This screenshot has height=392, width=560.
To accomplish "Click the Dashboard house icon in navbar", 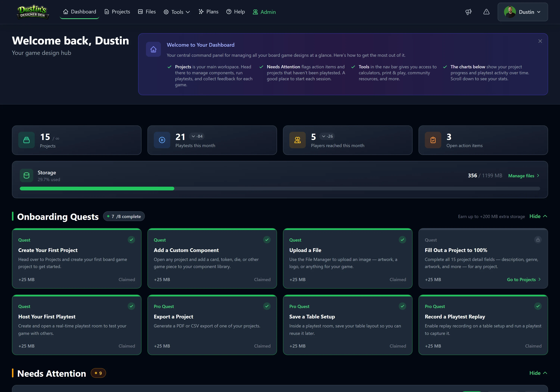I will click(66, 11).
